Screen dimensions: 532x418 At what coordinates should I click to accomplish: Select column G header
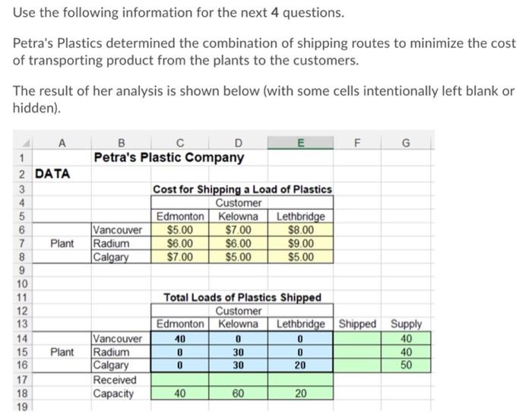(x=406, y=143)
